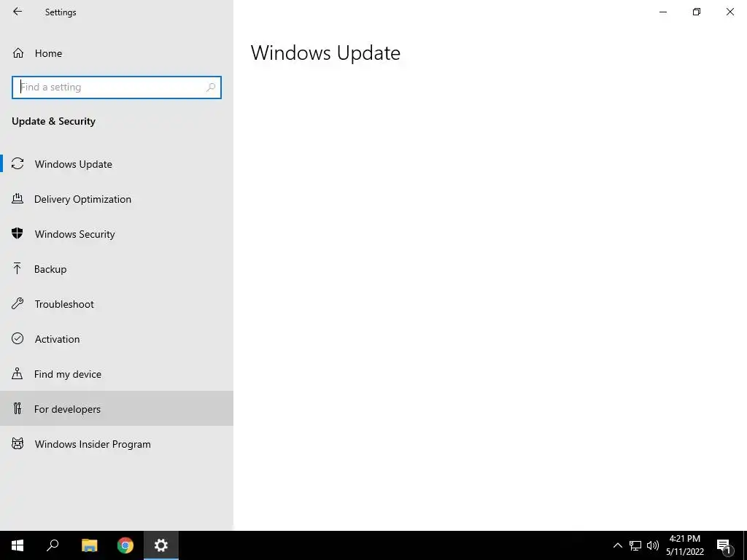Screen dimensions: 747x560
Task: Click the Settings gear on taskbar
Action: (x=161, y=545)
